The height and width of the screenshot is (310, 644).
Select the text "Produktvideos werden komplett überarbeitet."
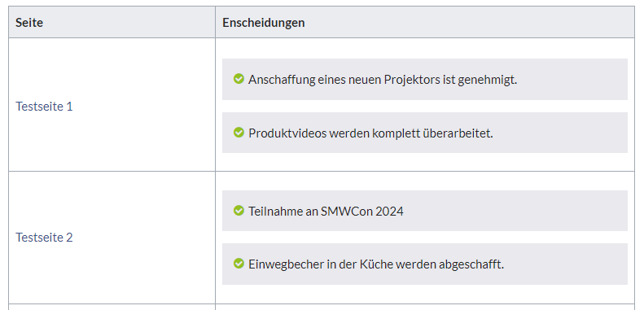coord(371,133)
